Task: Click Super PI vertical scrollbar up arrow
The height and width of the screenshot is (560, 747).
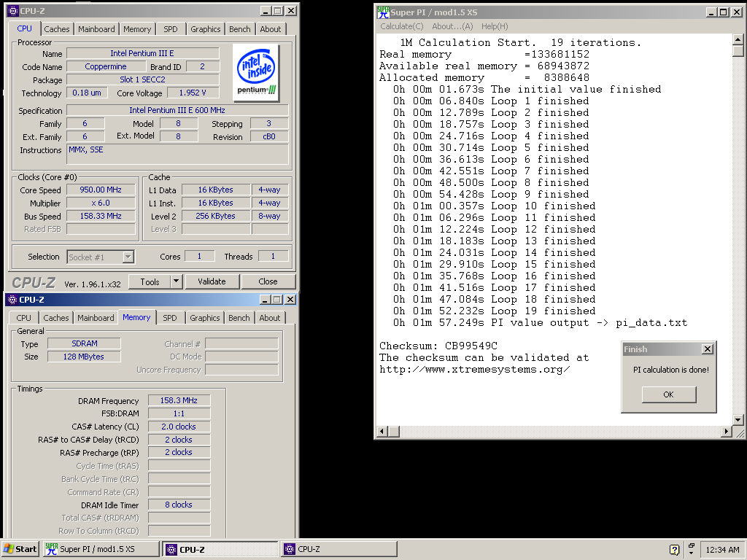Action: 738,39
